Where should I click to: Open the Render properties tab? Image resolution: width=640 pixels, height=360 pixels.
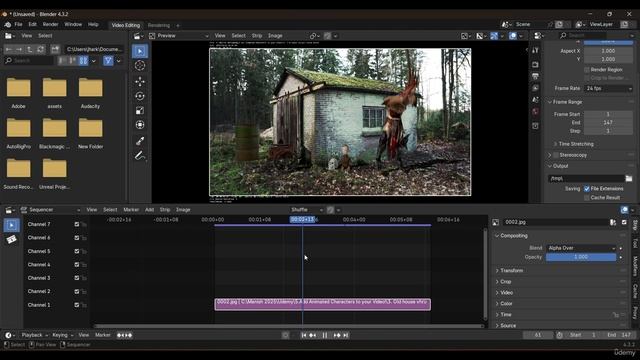(536, 64)
